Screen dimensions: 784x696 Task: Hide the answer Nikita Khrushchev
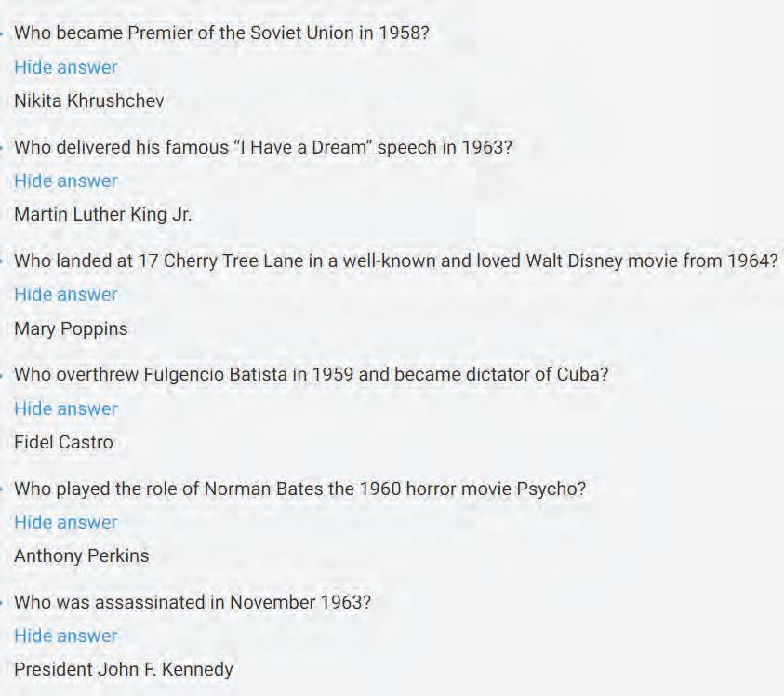65,67
